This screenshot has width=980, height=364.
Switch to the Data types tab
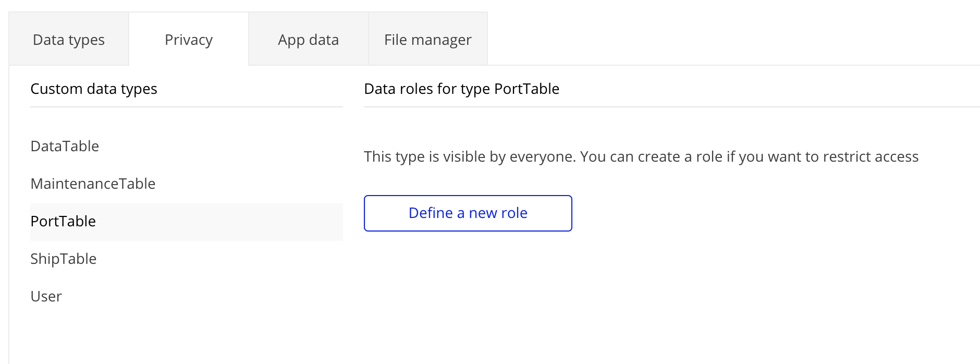pyautogui.click(x=69, y=40)
